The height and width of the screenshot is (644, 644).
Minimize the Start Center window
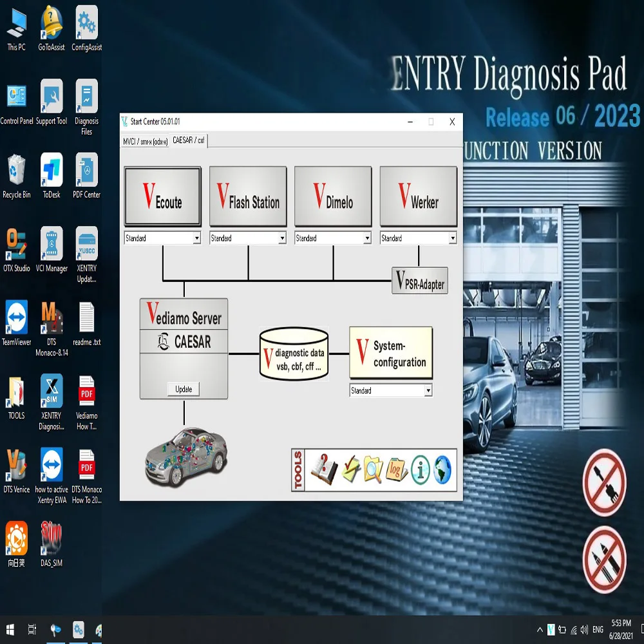tap(410, 122)
